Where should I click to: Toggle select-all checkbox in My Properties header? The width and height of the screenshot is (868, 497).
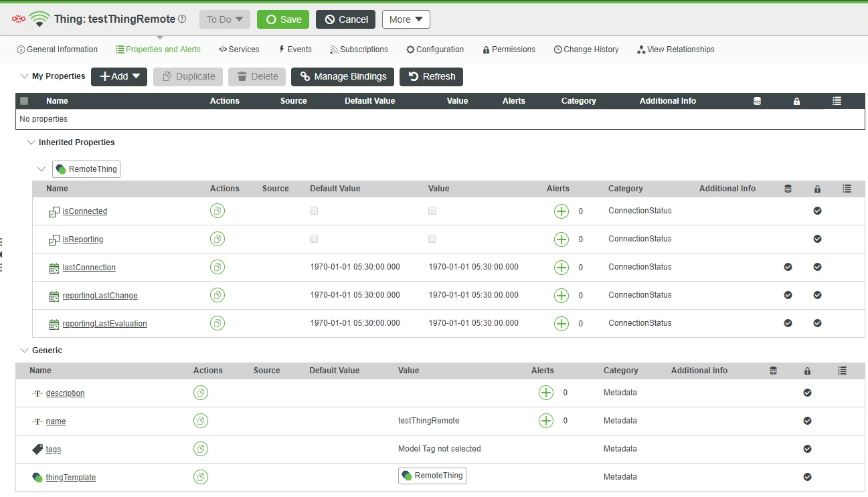point(24,101)
